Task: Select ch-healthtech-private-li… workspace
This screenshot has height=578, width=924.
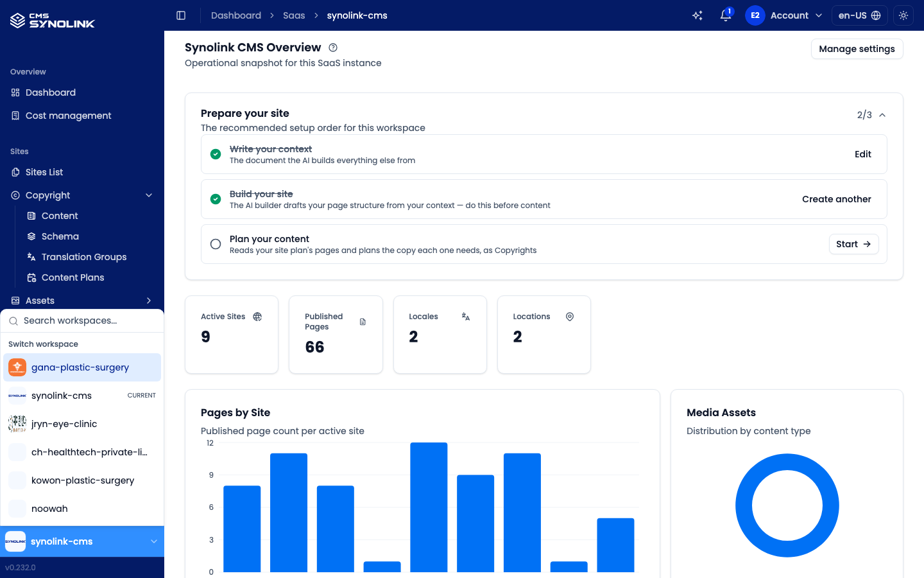Action: [82, 452]
